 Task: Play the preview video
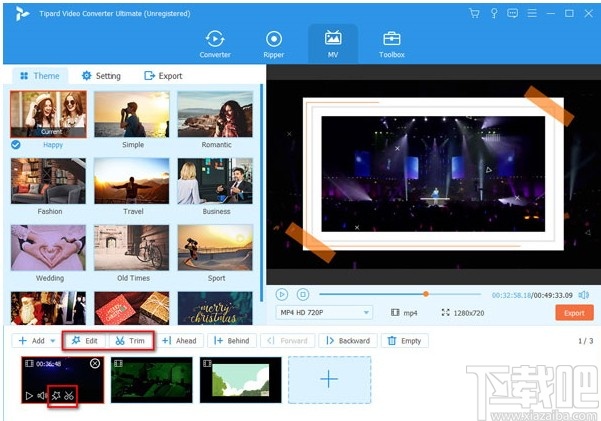coord(282,294)
